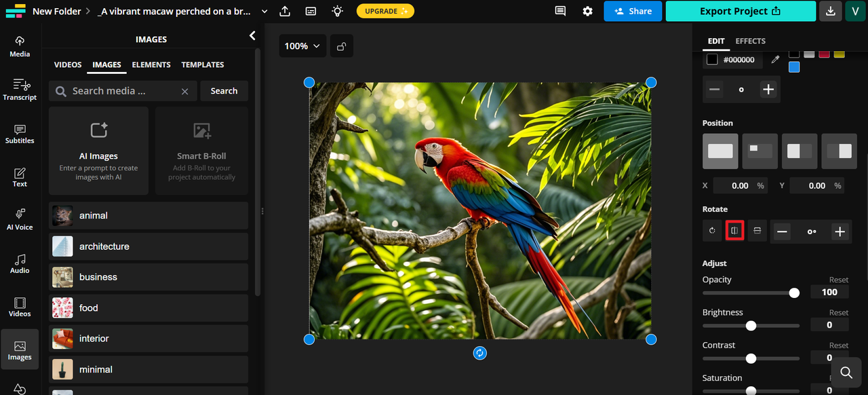The height and width of the screenshot is (395, 868).
Task: Click the rotate handle below the image
Action: click(480, 353)
